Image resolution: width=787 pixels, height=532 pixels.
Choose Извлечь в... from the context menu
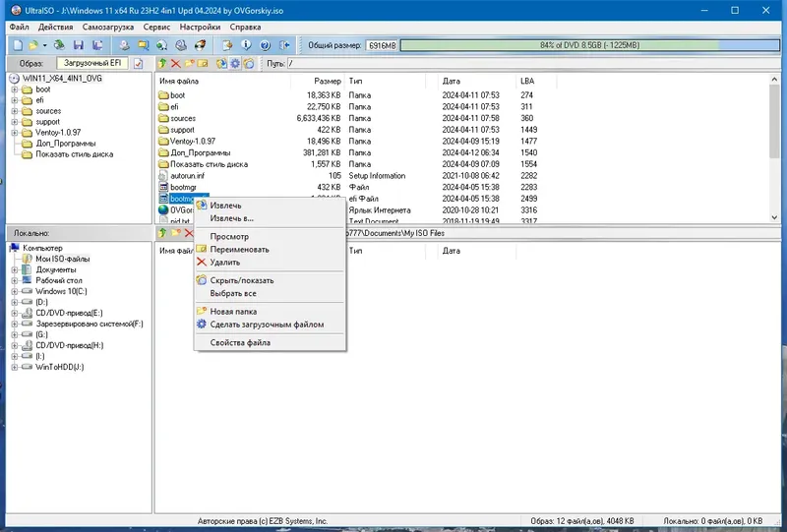(x=270, y=218)
